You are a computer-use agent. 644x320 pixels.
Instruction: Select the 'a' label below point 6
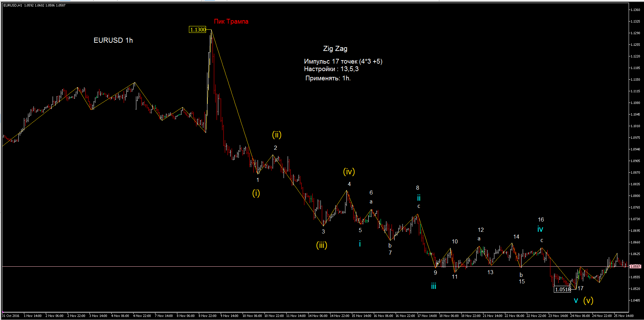371,202
